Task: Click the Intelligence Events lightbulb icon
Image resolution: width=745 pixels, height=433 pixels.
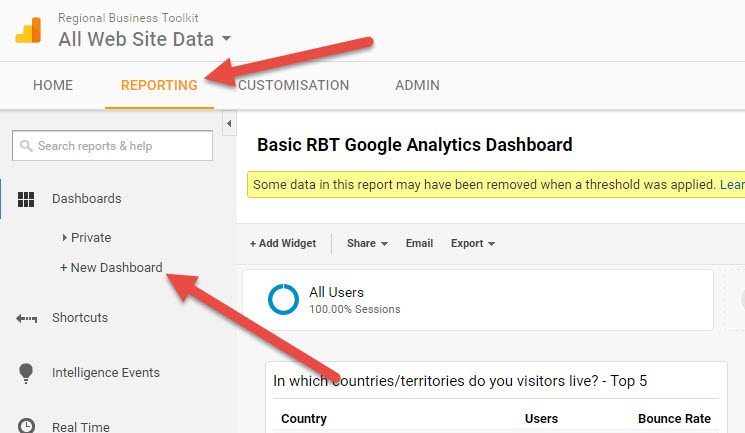Action: click(27, 373)
